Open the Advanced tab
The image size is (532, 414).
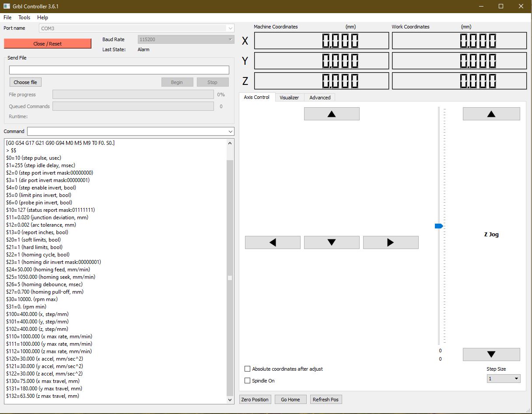pos(320,98)
